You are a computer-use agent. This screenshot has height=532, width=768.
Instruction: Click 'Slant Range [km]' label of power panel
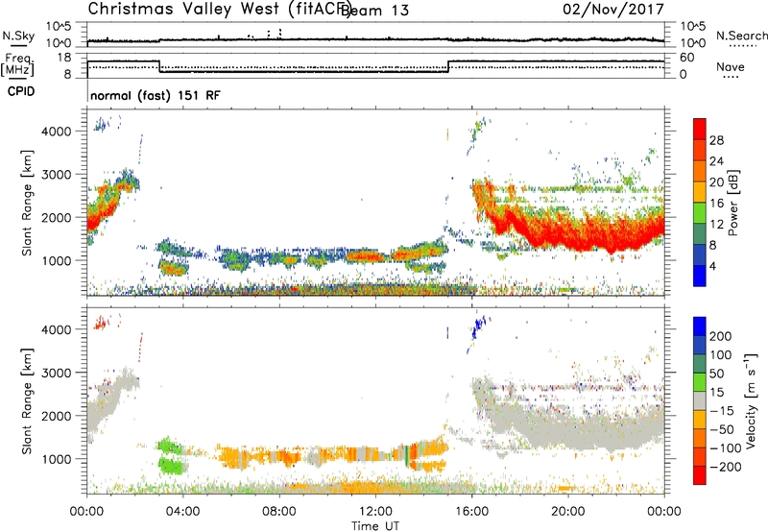(27, 203)
